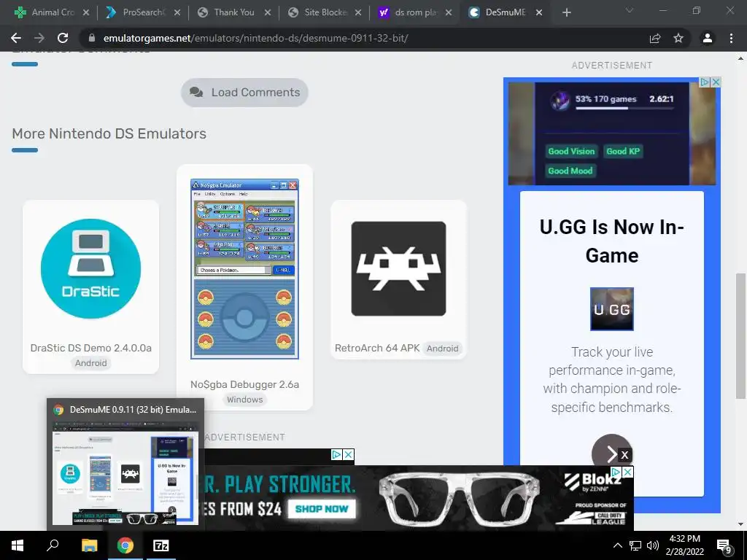Open the RetroArch logo image
Screen dimensions: 747x560
(398, 268)
